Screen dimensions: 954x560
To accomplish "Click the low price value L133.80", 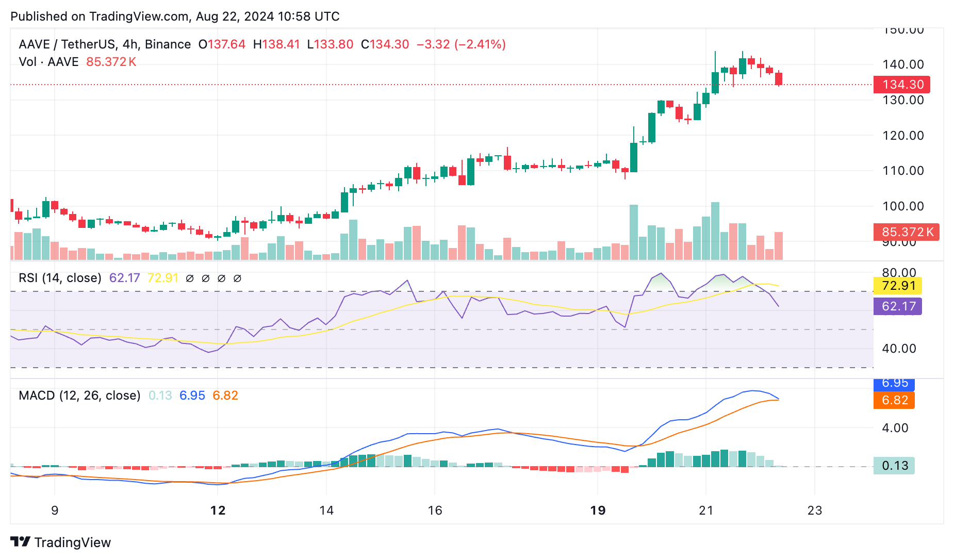I will tap(330, 44).
